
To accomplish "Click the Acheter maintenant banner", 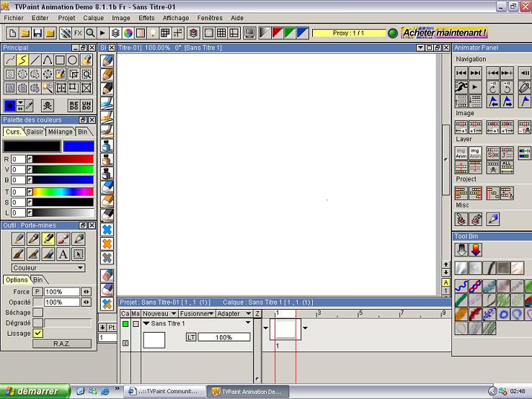I will (445, 33).
